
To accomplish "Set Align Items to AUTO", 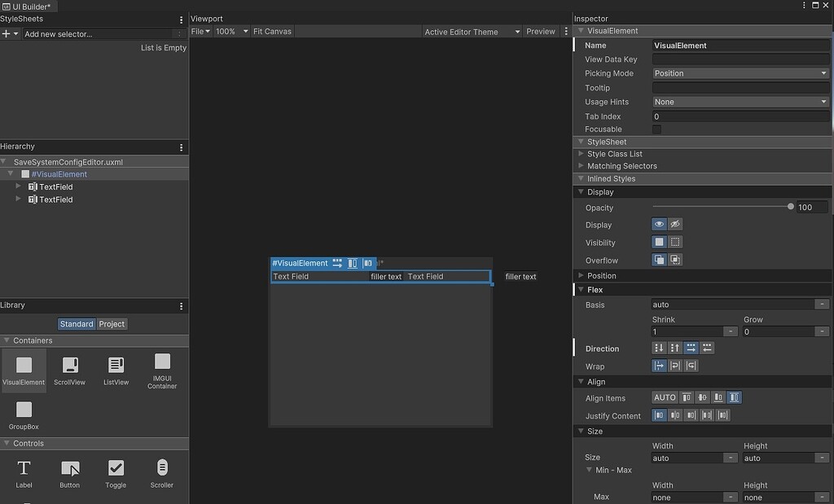I will pyautogui.click(x=664, y=397).
